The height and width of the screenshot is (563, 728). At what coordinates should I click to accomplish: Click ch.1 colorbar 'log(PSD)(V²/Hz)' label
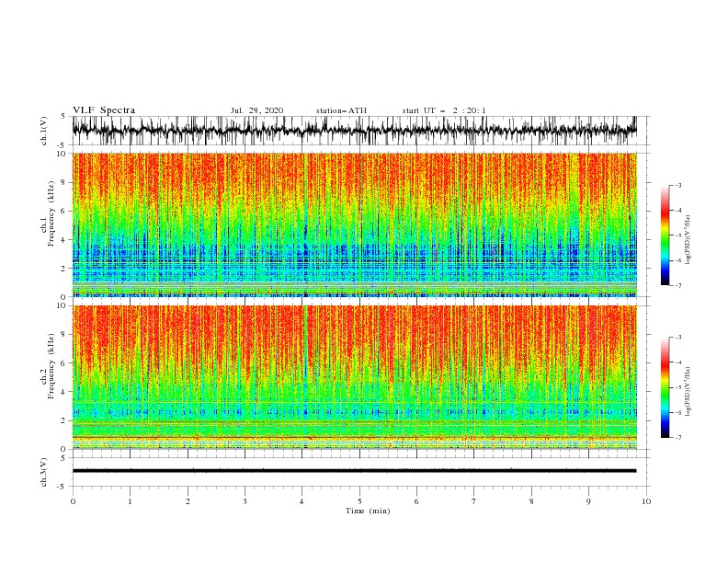click(688, 240)
